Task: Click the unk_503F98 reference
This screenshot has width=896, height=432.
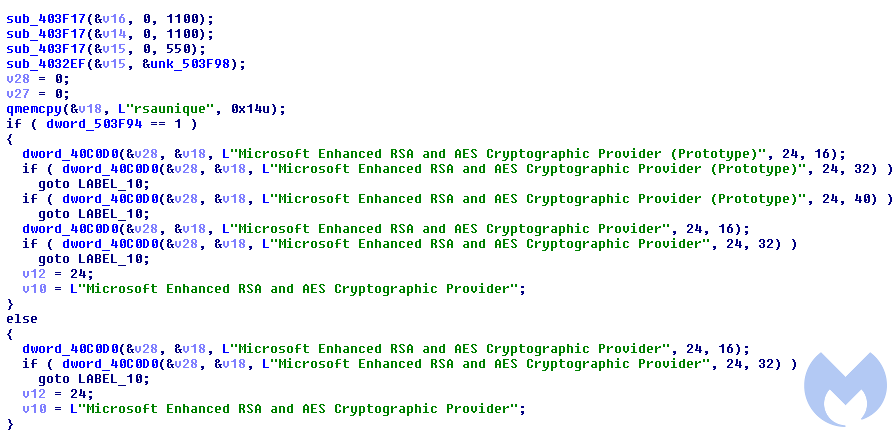Action: 190,64
